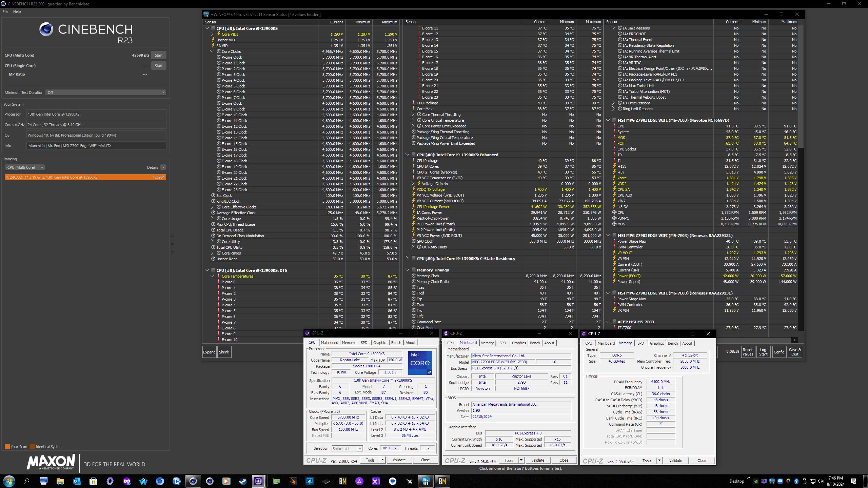
Task: Open the X1 purple taskbar icon
Action: point(376,481)
